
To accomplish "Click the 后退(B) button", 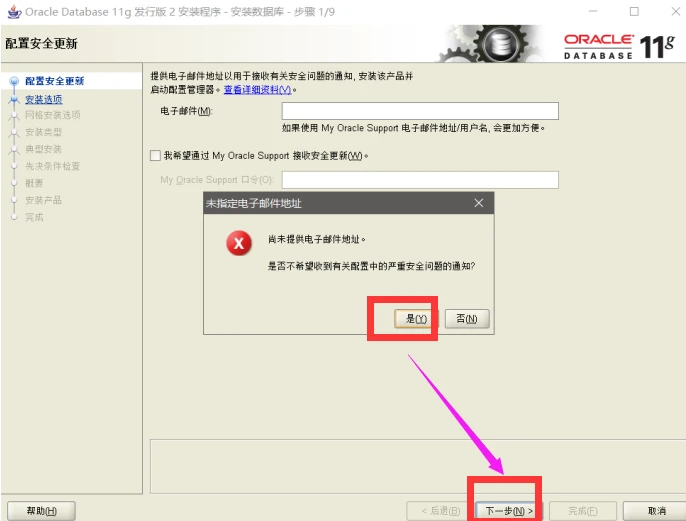I will pyautogui.click(x=440, y=511).
